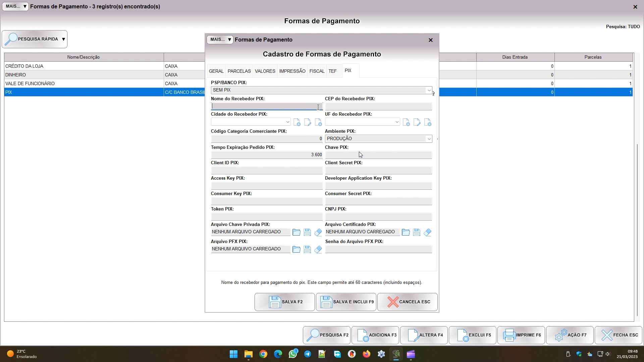Viewport: 644px width, 362px height.
Task: Open folder for Arquivo Certificado PIX
Action: (x=406, y=232)
